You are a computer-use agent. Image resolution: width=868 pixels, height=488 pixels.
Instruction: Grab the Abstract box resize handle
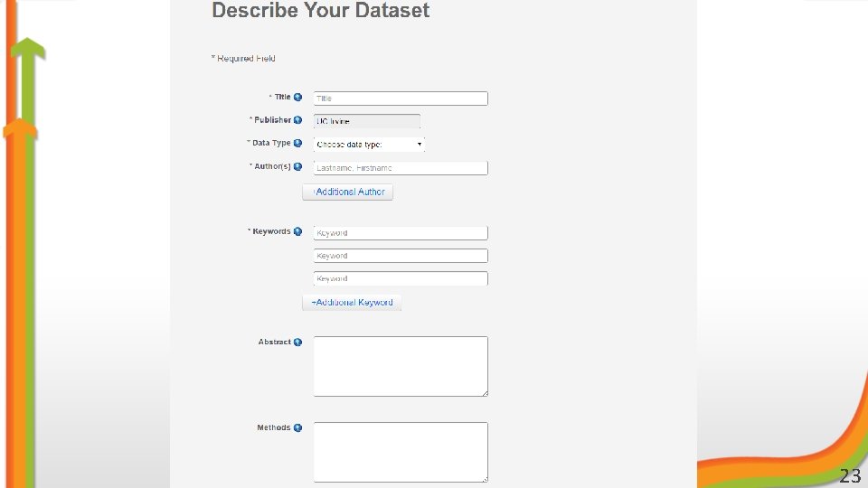click(x=485, y=393)
